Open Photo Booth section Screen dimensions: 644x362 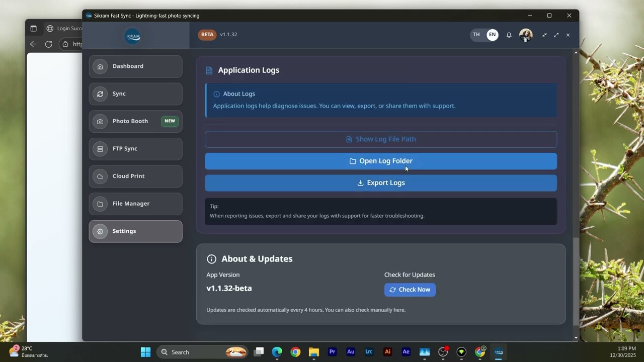coord(136,121)
